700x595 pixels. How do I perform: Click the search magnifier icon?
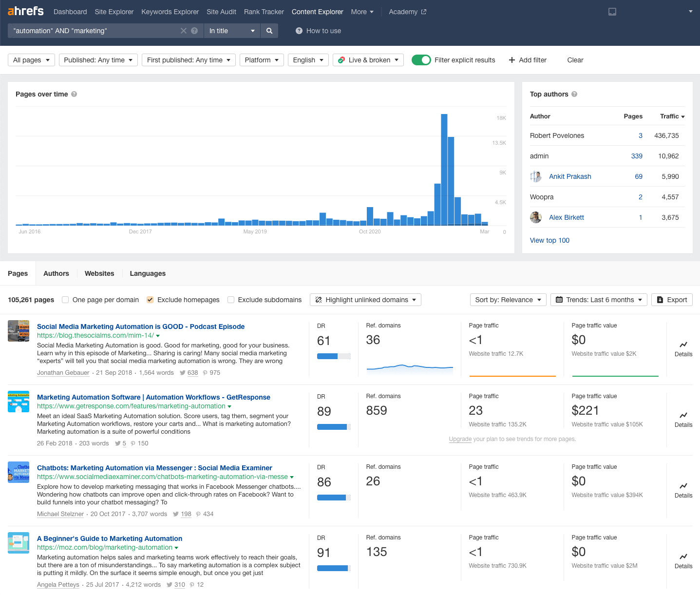tap(269, 30)
